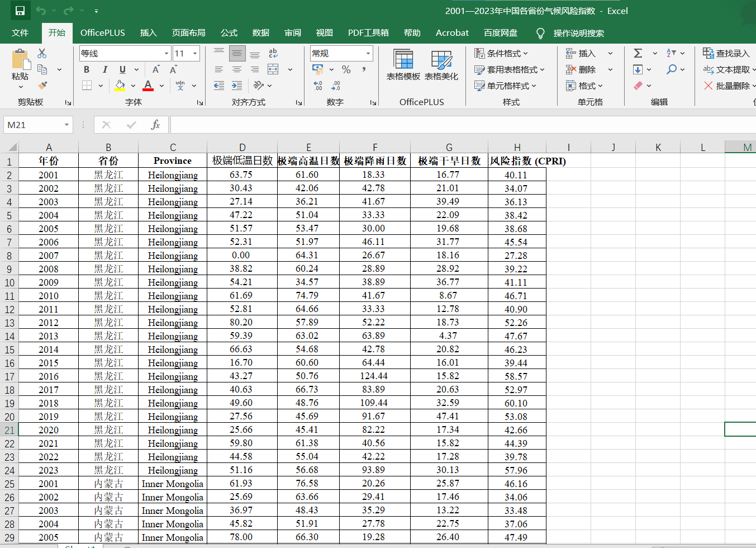The width and height of the screenshot is (756, 548).
Task: Click the 条件格式 button
Action: click(x=501, y=53)
